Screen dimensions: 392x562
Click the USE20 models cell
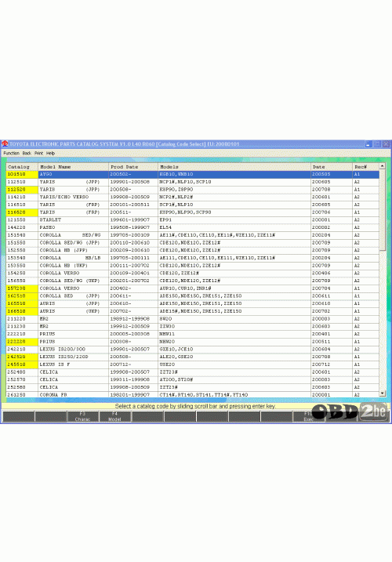[234, 364]
